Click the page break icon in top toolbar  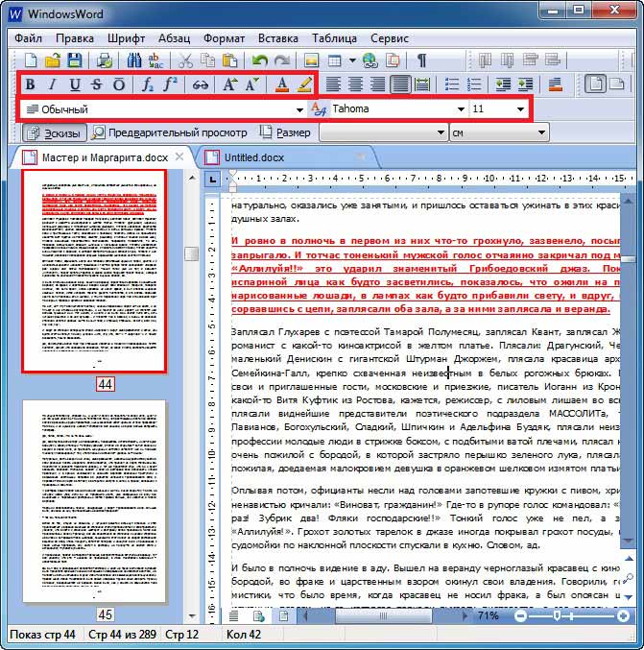coord(392,60)
